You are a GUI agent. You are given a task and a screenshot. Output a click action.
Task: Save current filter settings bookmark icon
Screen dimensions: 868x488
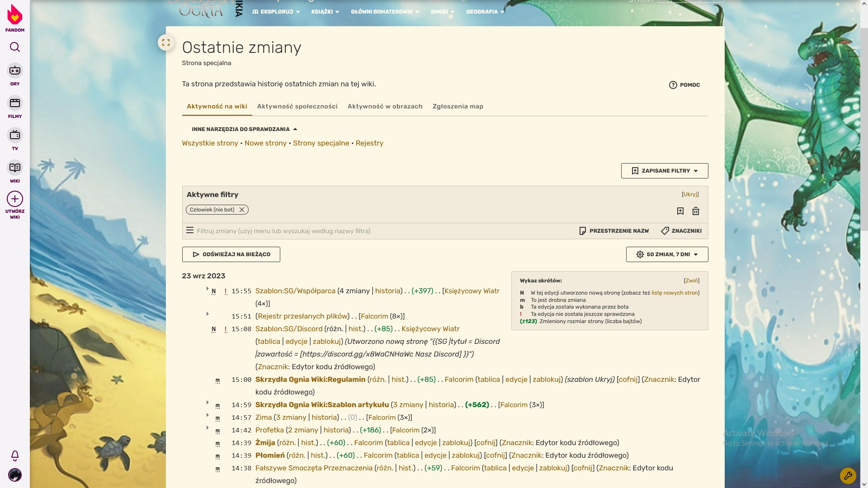[x=680, y=211]
